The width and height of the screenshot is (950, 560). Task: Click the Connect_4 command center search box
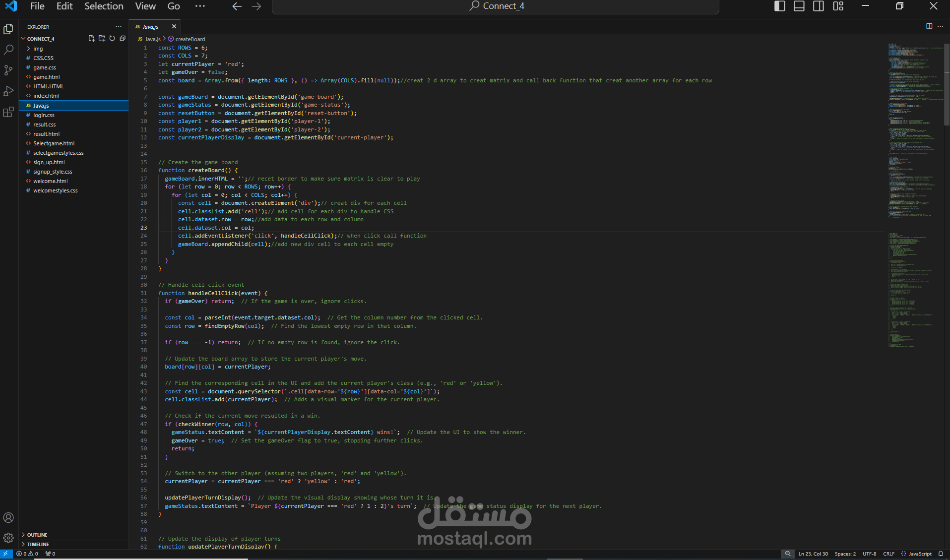tap(495, 6)
